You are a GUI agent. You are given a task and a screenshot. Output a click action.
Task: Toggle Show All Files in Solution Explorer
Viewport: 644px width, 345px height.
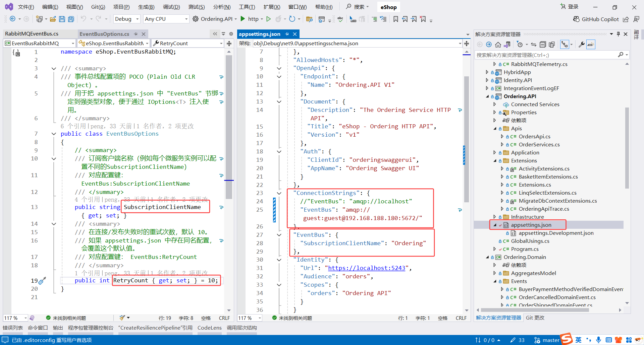point(552,45)
